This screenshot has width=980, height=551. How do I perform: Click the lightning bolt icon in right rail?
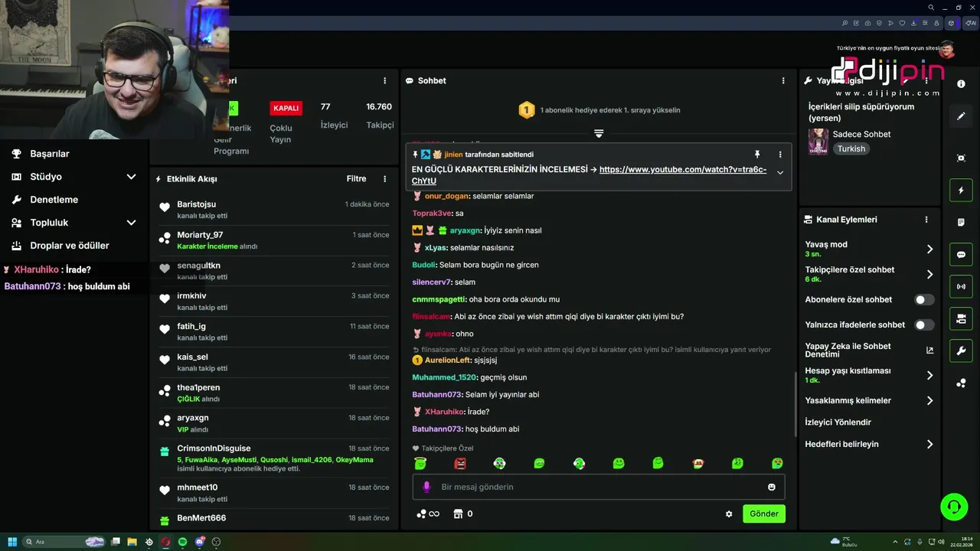click(961, 190)
